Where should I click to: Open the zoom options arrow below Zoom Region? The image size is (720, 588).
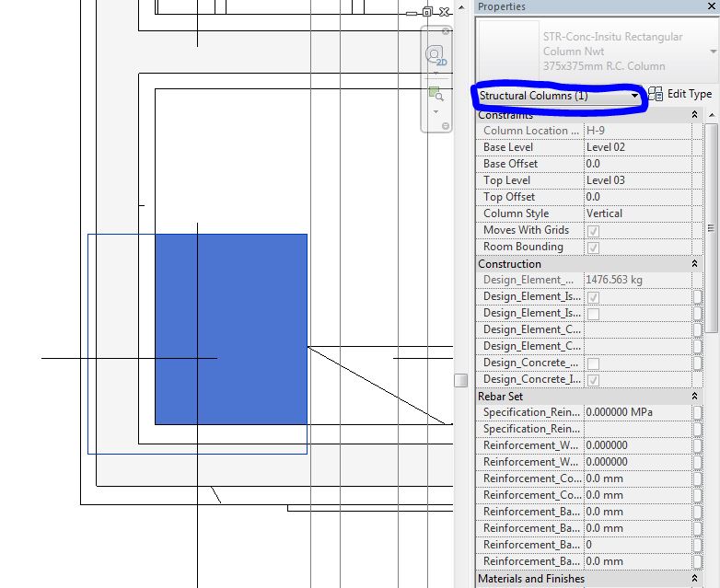tap(435, 111)
